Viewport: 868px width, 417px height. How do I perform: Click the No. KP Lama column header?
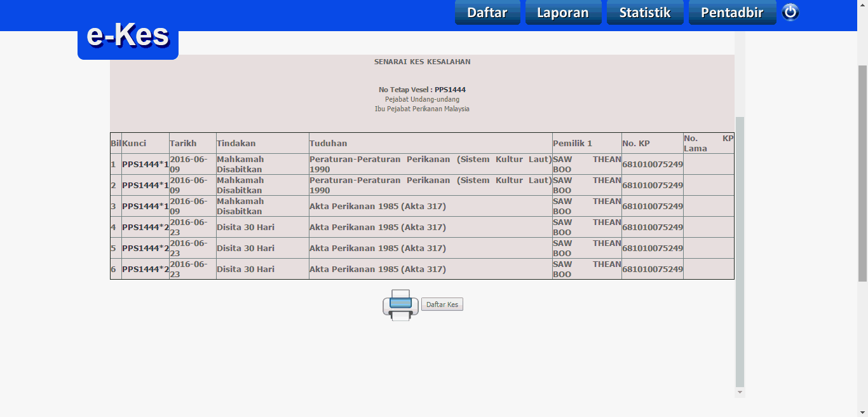(x=708, y=143)
